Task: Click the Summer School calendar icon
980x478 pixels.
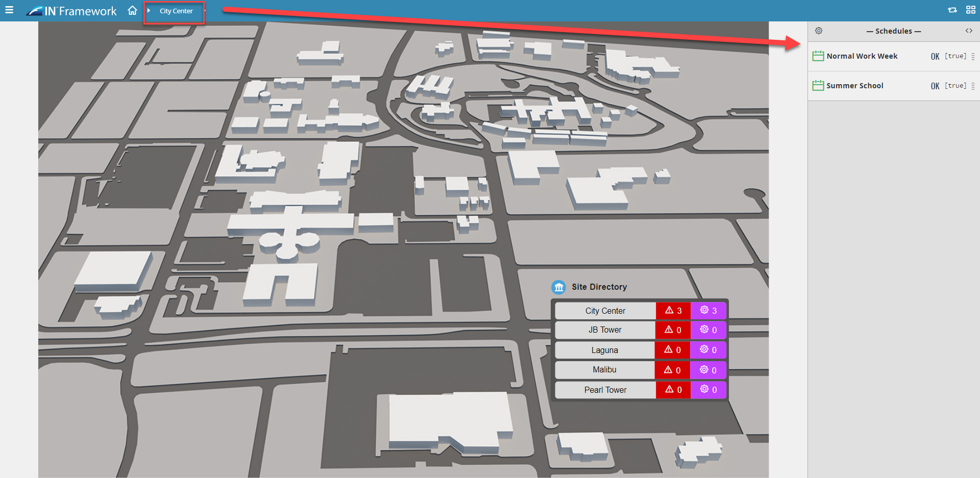Action: (x=818, y=85)
